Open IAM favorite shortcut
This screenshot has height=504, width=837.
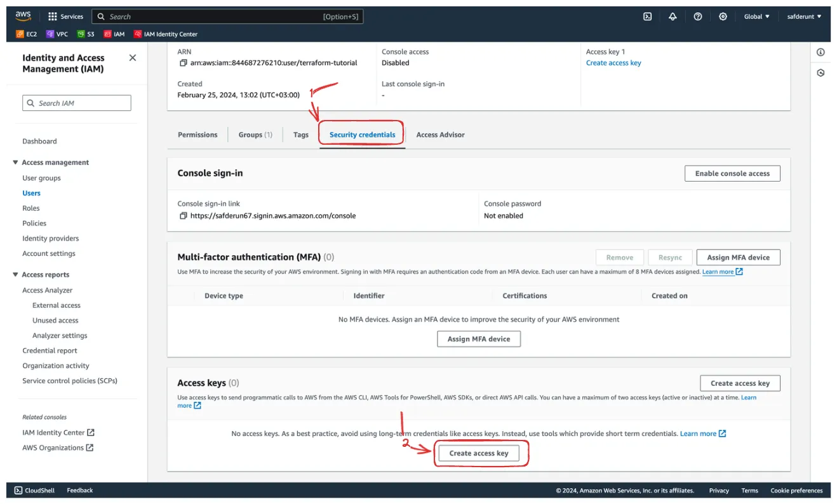click(114, 34)
